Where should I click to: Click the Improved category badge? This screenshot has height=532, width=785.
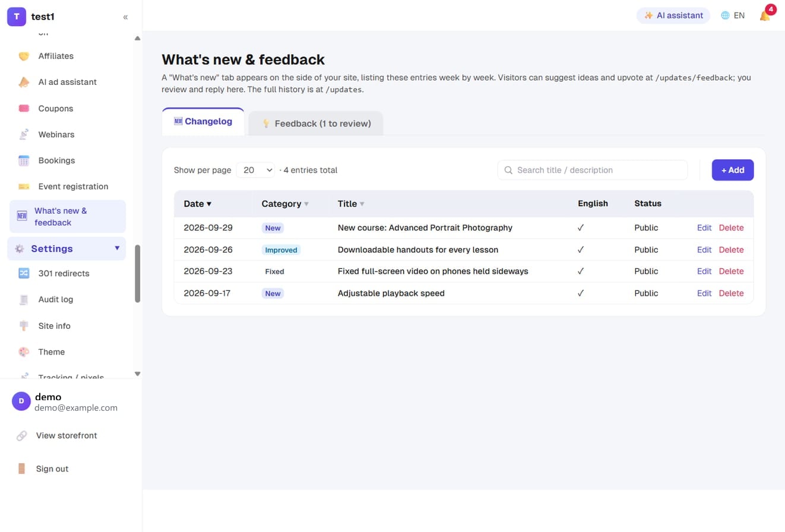(281, 250)
